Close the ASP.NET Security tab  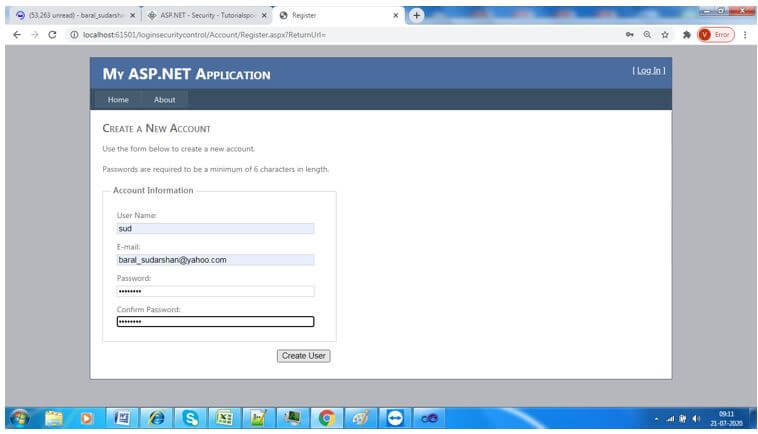264,15
